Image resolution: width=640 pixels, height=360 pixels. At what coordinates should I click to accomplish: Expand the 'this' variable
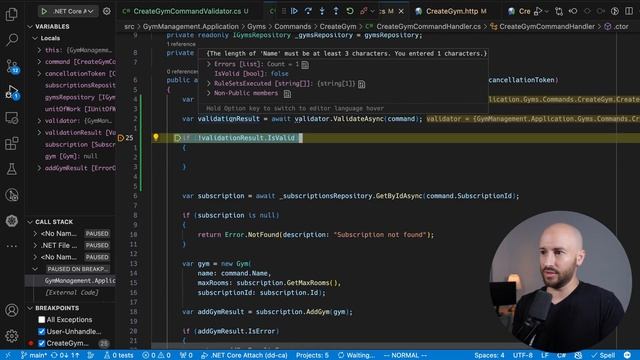[x=39, y=50]
